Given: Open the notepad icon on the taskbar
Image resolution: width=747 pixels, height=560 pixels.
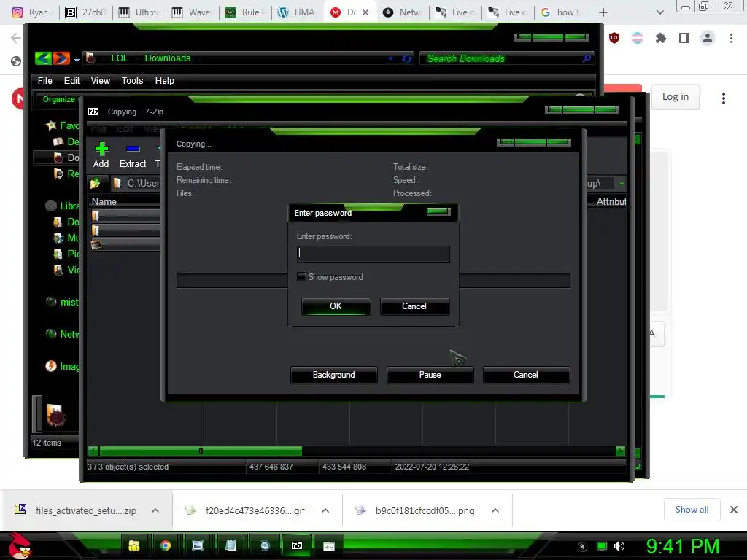Looking at the screenshot, I should pyautogui.click(x=231, y=545).
